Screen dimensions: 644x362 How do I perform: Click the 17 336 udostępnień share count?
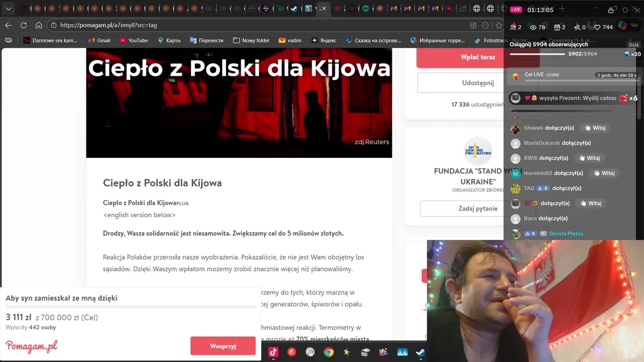pyautogui.click(x=477, y=105)
